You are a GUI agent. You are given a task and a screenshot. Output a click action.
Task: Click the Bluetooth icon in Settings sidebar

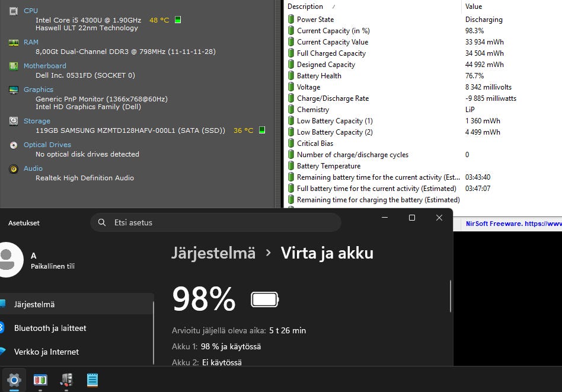[x=1, y=327]
